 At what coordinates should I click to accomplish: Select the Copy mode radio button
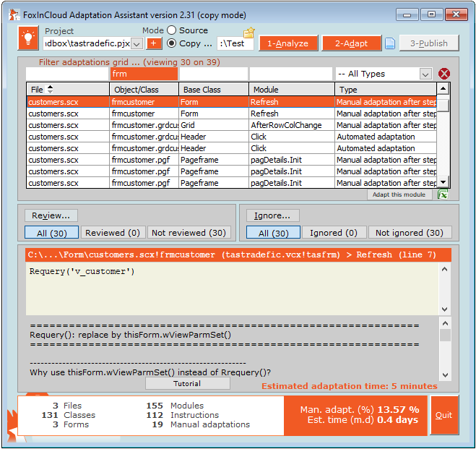coord(171,43)
